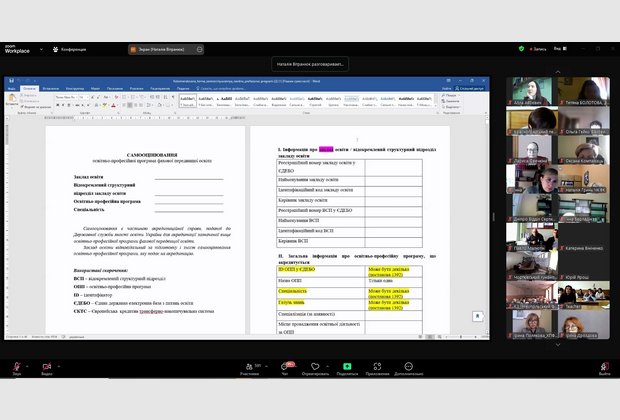Expand video options arrow next to camera
This screenshot has width=620, height=420.
tap(61, 365)
